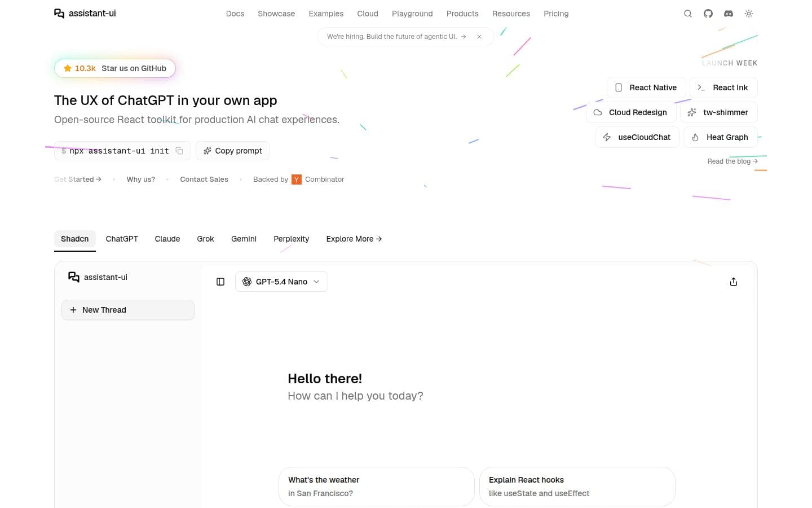This screenshot has height=508, width=812.
Task: Toggle the sidebar panel icon
Action: pyautogui.click(x=220, y=282)
